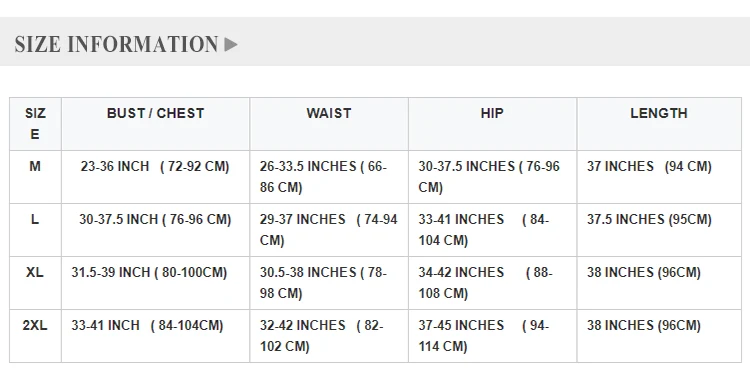
Task: Select the SIZE column header
Action: pyautogui.click(x=35, y=124)
